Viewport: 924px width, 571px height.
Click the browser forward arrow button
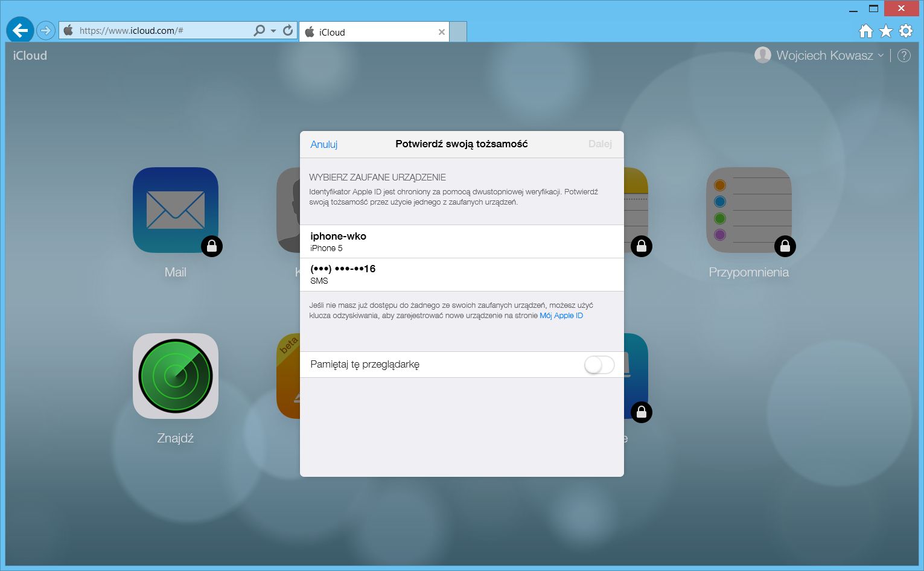pos(45,30)
